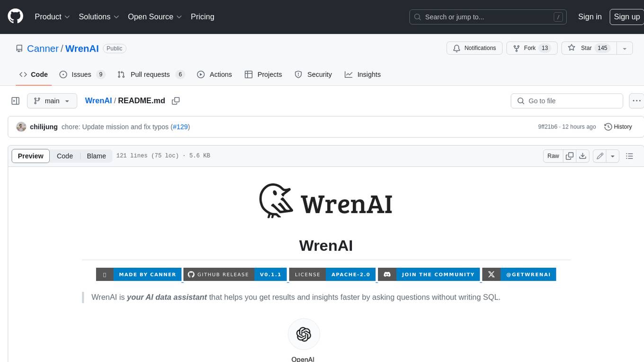The height and width of the screenshot is (362, 644).
Task: Expand the Solutions menu
Action: [x=98, y=17]
